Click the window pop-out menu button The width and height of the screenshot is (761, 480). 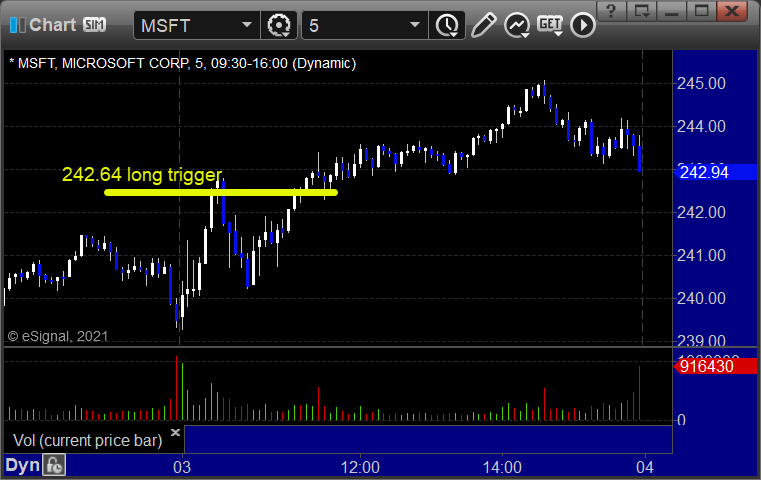pos(641,11)
